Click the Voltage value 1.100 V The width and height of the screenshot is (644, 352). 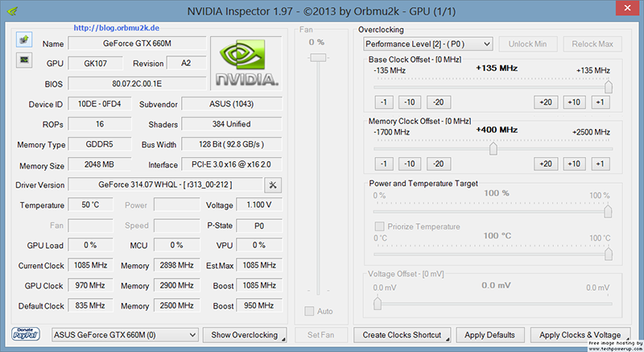tap(259, 205)
